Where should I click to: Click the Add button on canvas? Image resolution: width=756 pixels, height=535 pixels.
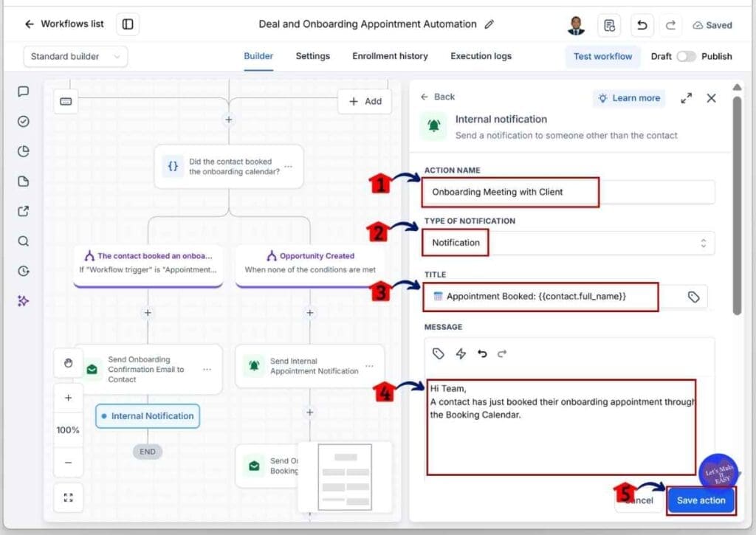[x=365, y=101]
